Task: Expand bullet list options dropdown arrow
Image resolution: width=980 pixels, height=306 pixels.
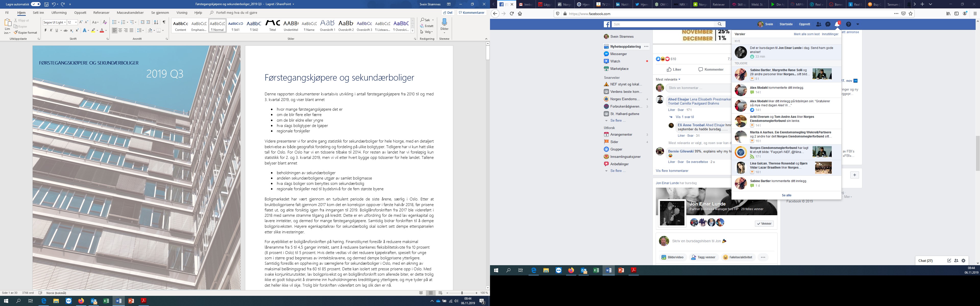Action: (119, 22)
